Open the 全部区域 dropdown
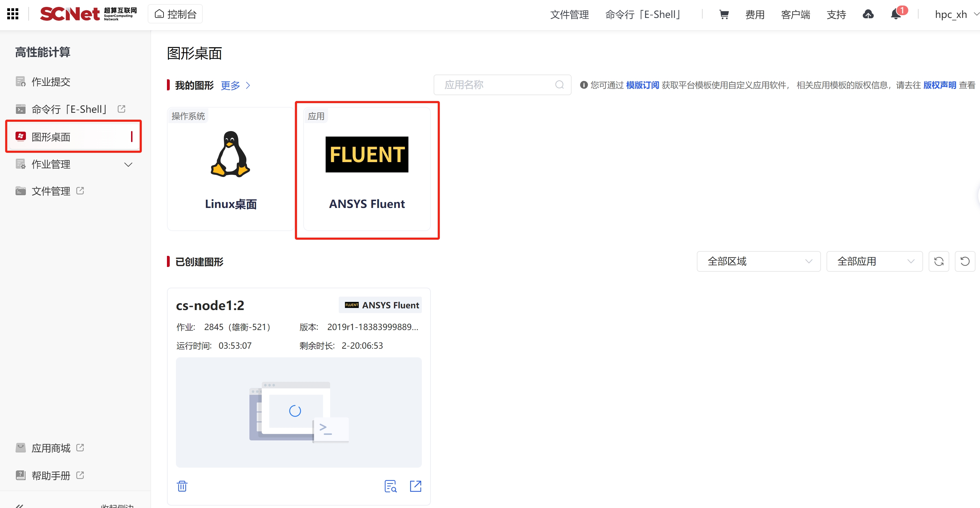 (758, 261)
